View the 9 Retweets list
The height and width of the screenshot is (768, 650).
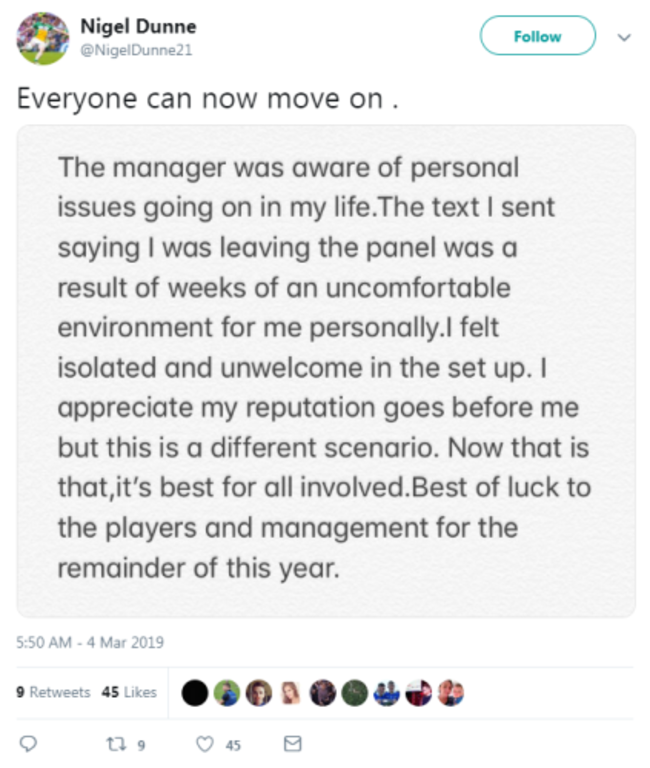tap(54, 692)
